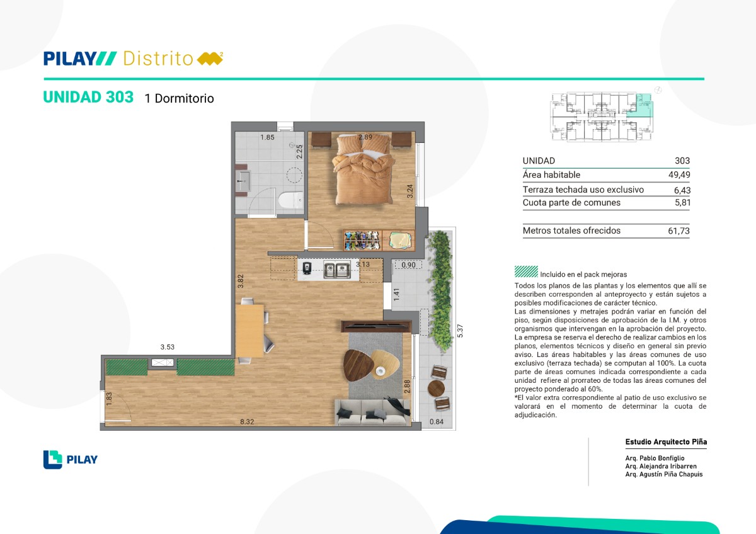Image resolution: width=756 pixels, height=534 pixels.
Task: Click the UNIDAD 303 heading
Action: tap(88, 97)
